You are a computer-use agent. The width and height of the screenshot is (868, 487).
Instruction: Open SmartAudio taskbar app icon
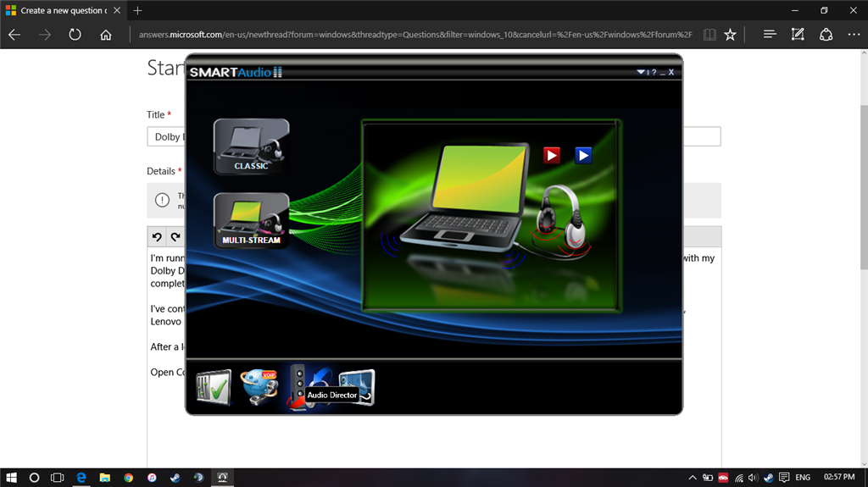pos(222,478)
